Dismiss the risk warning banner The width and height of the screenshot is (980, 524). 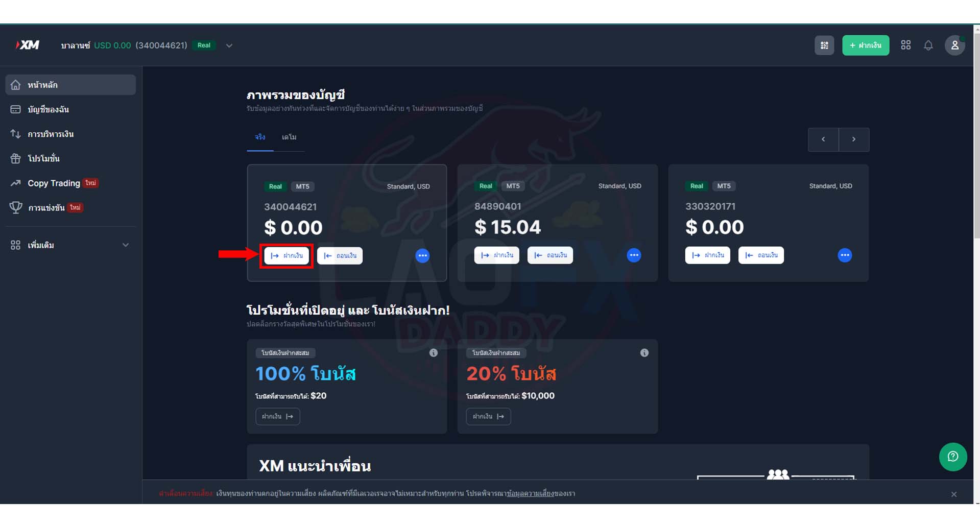[954, 494]
